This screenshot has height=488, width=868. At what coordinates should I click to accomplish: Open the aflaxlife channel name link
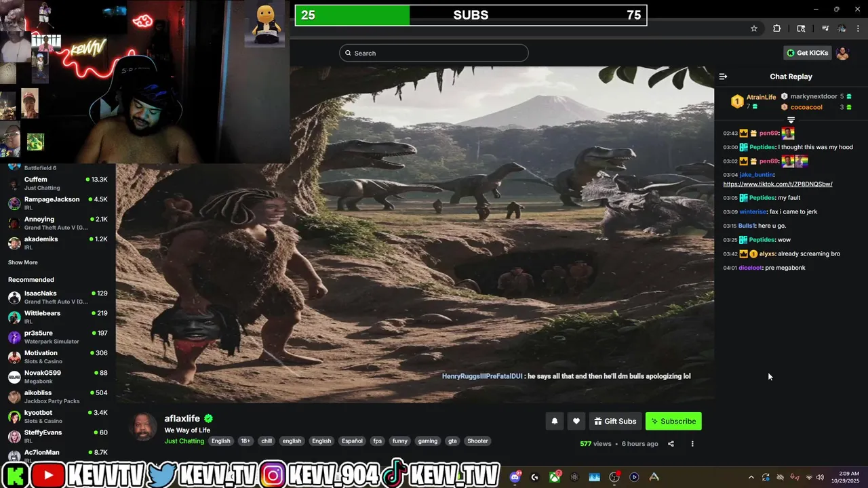[182, 419]
